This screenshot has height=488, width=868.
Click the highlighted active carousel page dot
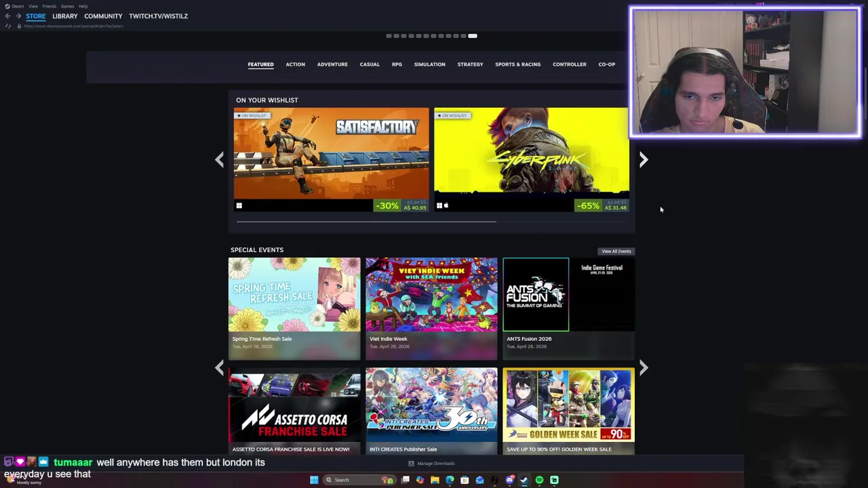tap(473, 36)
